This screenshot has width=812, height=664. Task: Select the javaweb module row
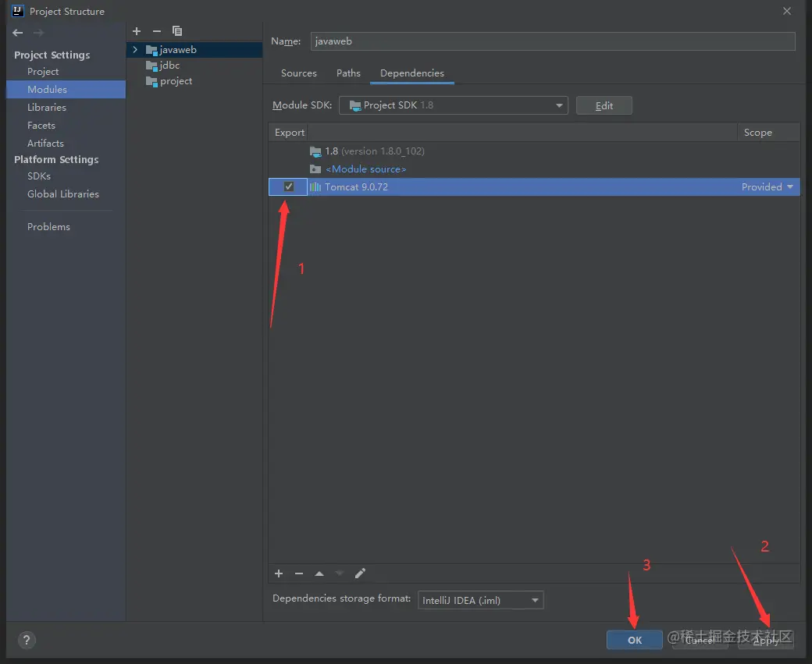tap(194, 50)
